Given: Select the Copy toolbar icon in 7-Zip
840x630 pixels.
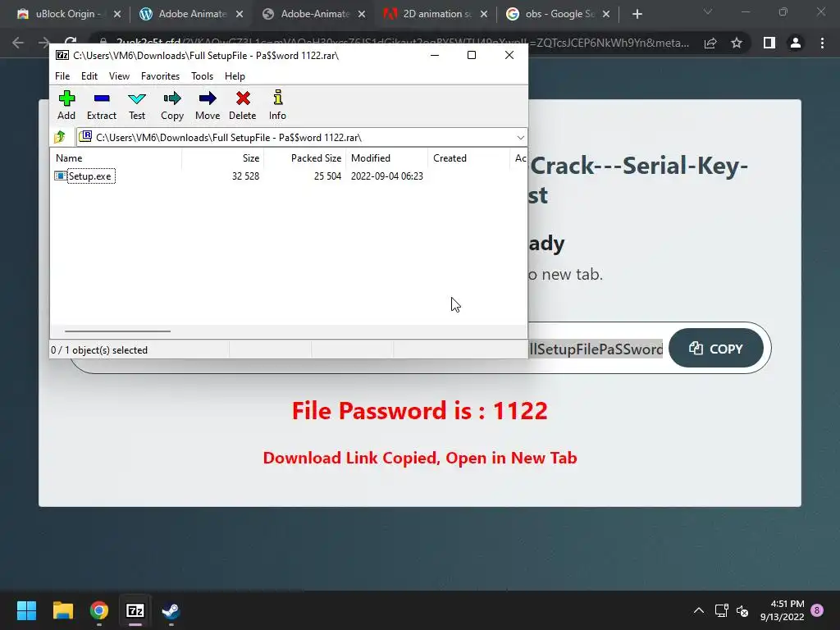Looking at the screenshot, I should point(172,105).
